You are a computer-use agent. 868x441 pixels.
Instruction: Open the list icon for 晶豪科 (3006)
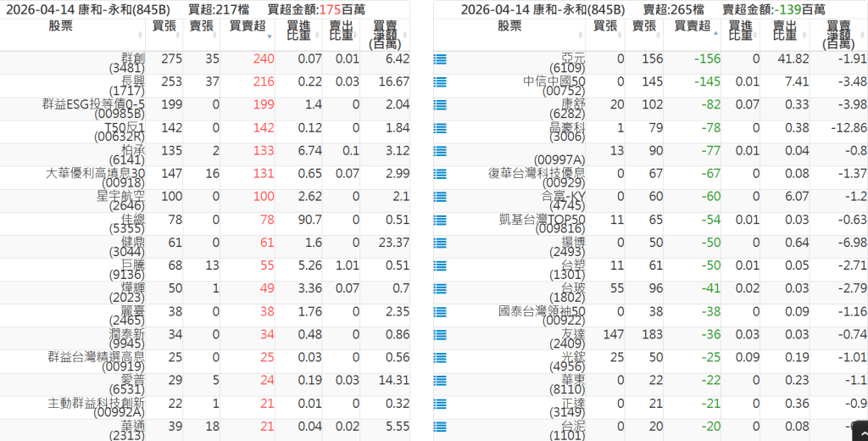pos(440,128)
